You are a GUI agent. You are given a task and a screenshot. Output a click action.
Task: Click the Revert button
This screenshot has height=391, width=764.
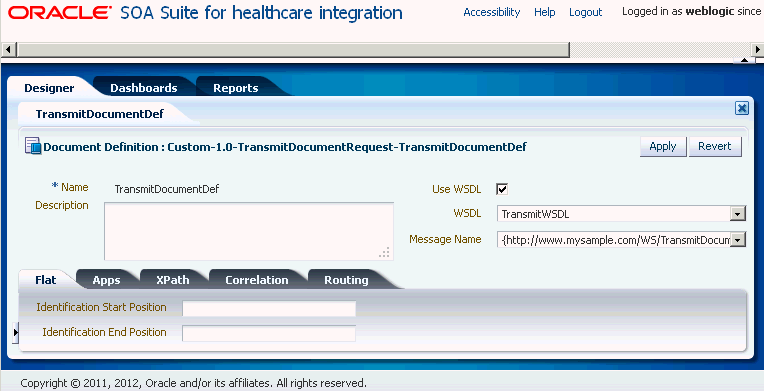coord(715,146)
